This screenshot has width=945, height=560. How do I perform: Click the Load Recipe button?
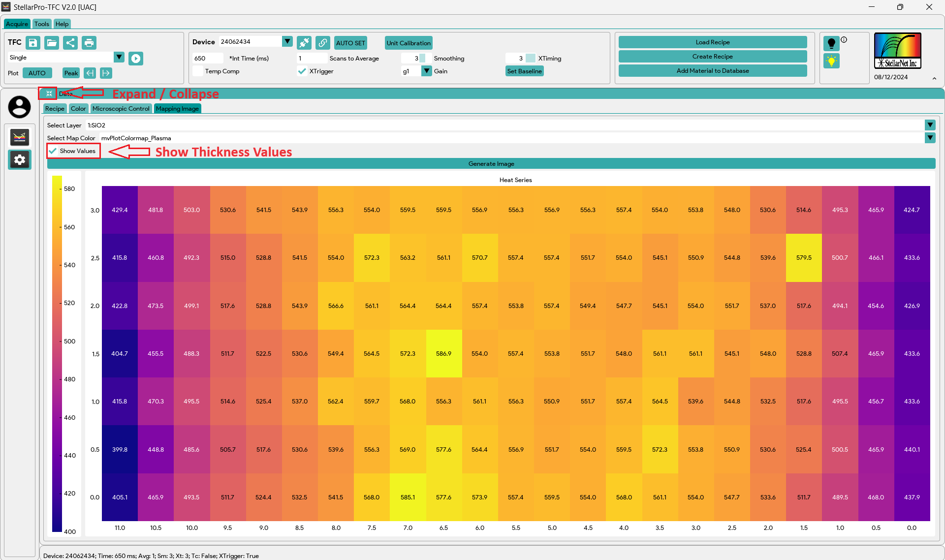click(712, 42)
